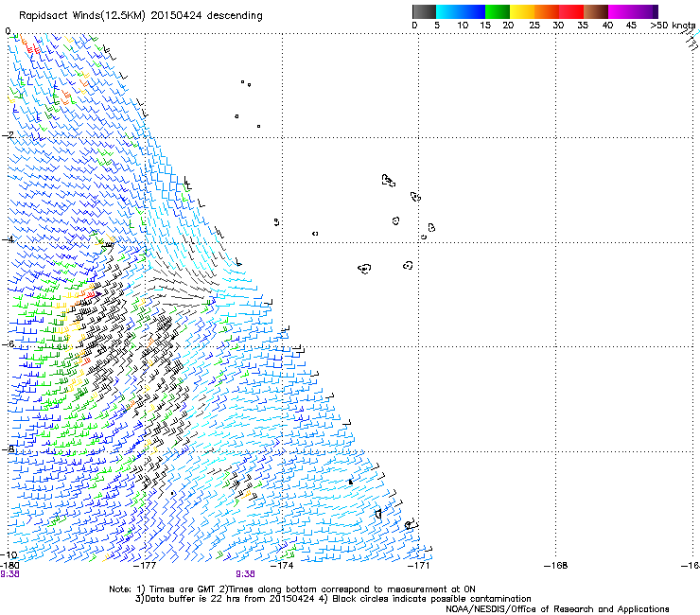This screenshot has width=700, height=615.
Task: Click the '-180' longitude axis label
Action: coord(9,566)
